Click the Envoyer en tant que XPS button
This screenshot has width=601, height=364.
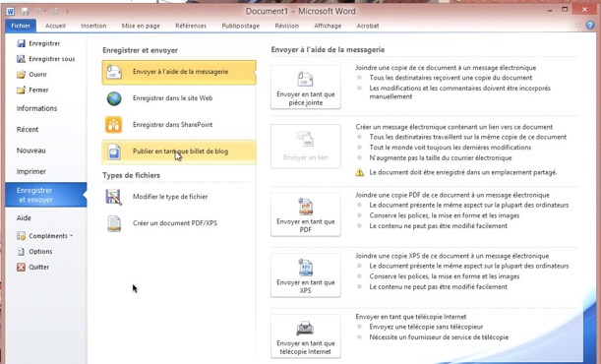tap(306, 275)
